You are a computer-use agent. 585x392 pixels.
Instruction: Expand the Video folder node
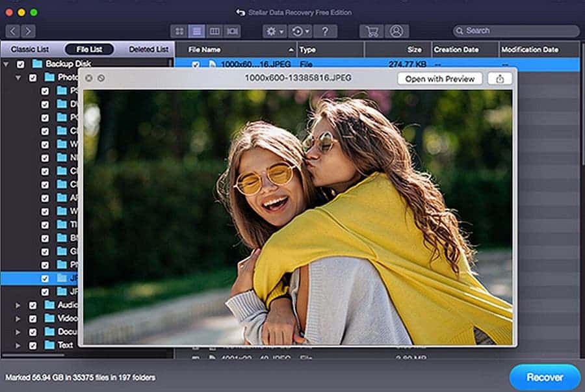[x=18, y=319]
